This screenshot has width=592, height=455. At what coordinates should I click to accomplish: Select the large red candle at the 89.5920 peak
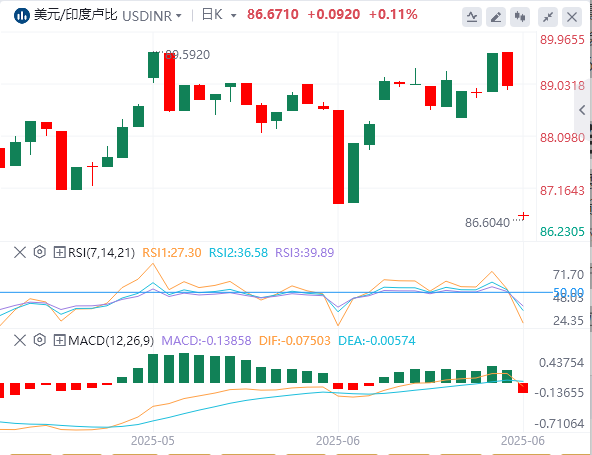coord(170,82)
